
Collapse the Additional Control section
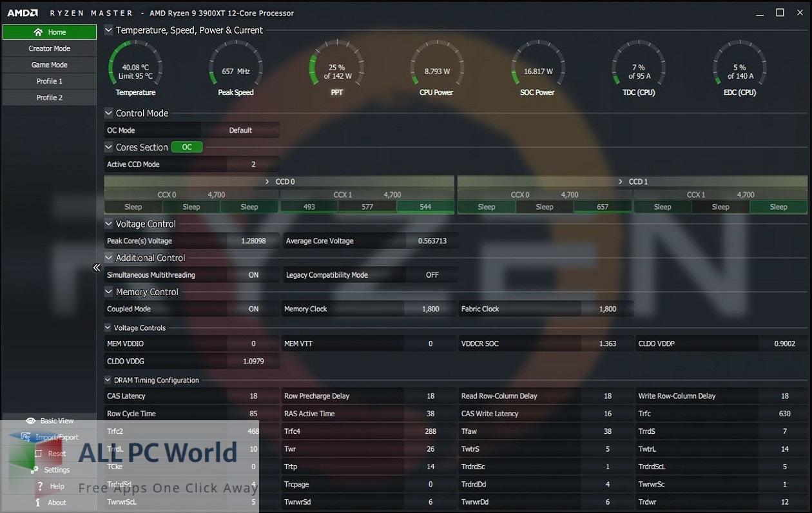click(x=108, y=258)
